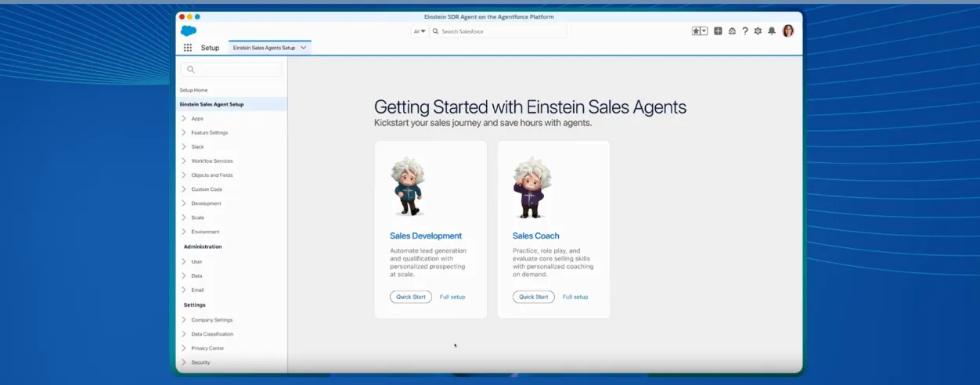
Task: Click the Sales Development Einstein character image
Action: click(407, 186)
